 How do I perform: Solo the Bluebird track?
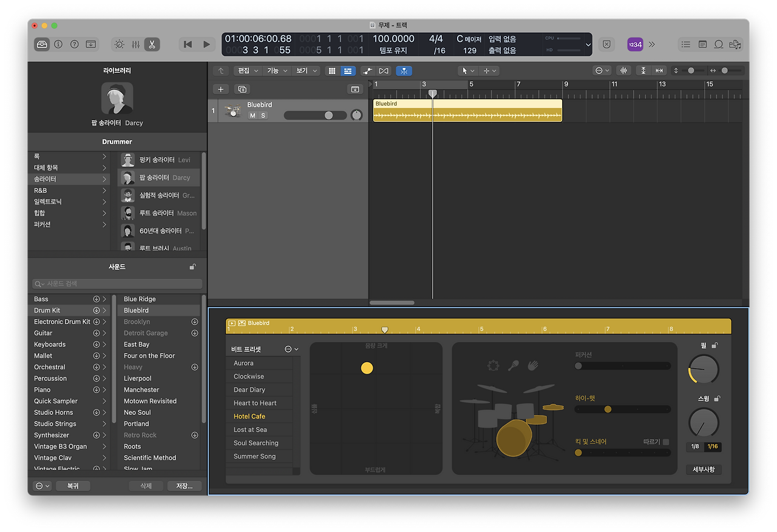click(x=263, y=115)
